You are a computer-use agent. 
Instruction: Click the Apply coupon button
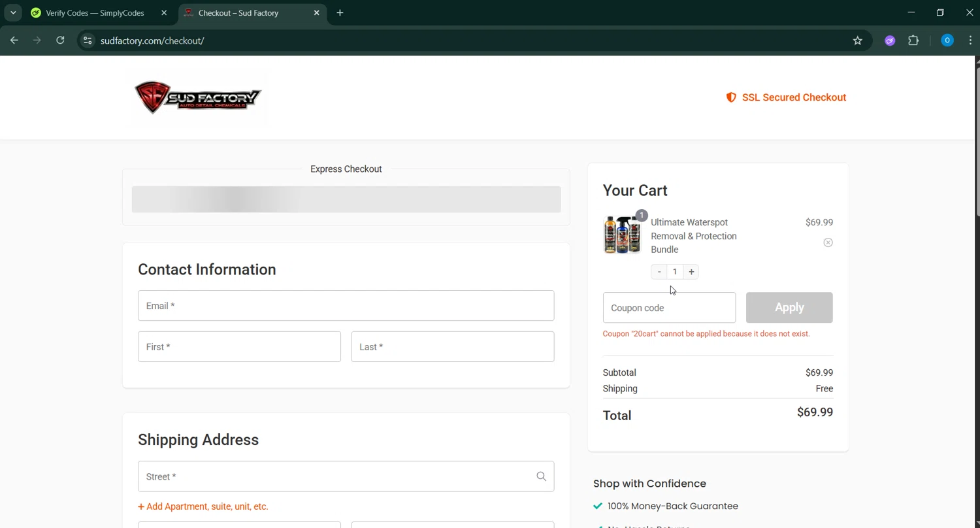click(x=789, y=308)
